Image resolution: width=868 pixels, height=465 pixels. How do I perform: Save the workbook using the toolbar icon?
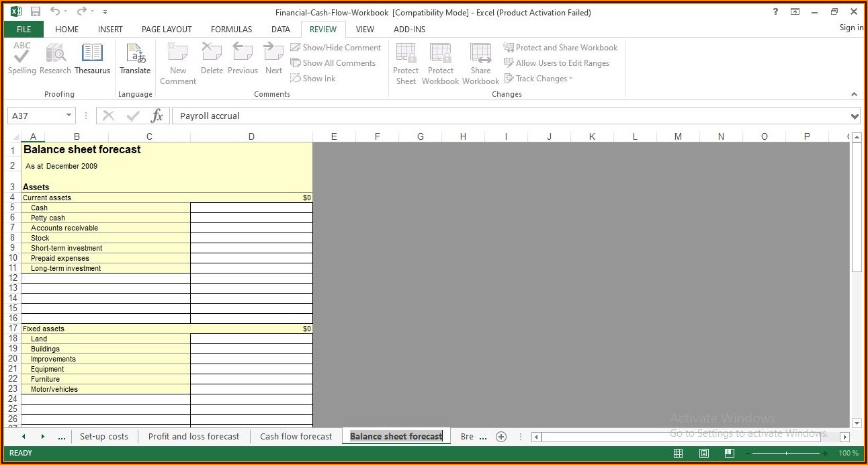36,12
